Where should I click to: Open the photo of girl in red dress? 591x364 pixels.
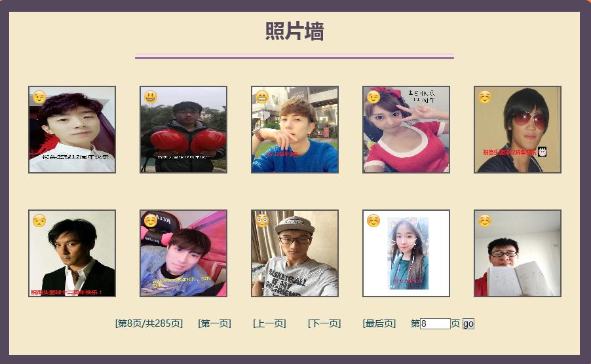(406, 130)
